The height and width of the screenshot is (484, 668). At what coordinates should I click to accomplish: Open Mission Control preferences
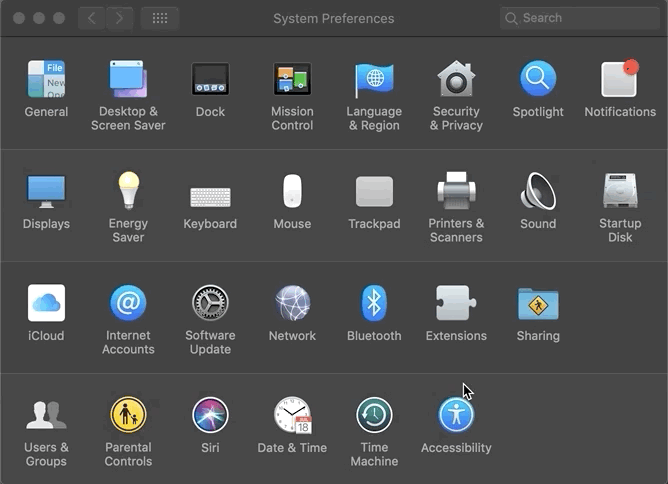[292, 80]
